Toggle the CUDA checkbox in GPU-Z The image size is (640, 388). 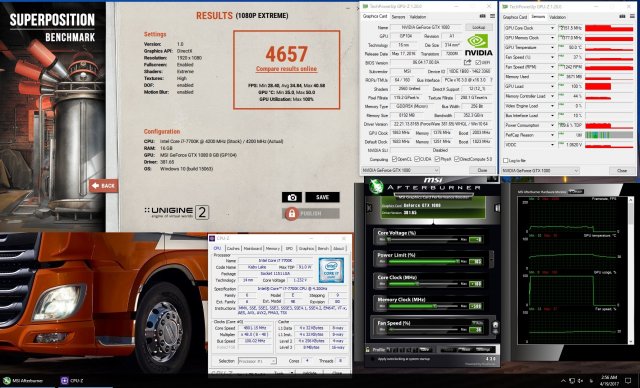click(417, 159)
